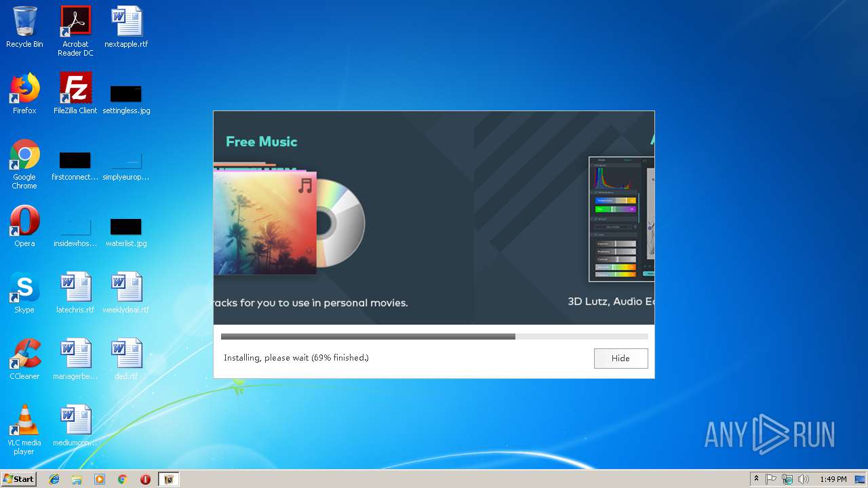
Task: Select managerbe document icon
Action: [x=75, y=359]
